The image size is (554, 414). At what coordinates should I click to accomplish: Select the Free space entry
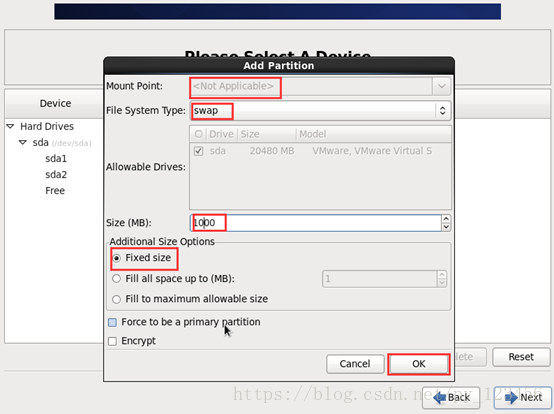coord(55,191)
